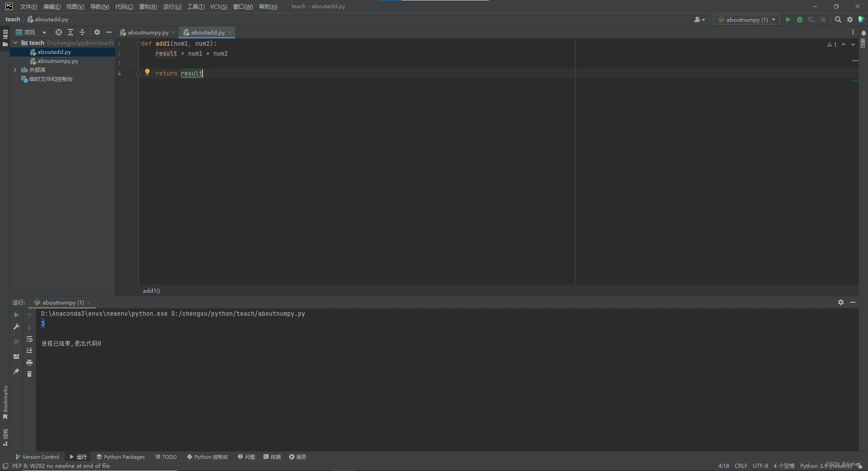Restore layout icon in run panel

[16, 357]
